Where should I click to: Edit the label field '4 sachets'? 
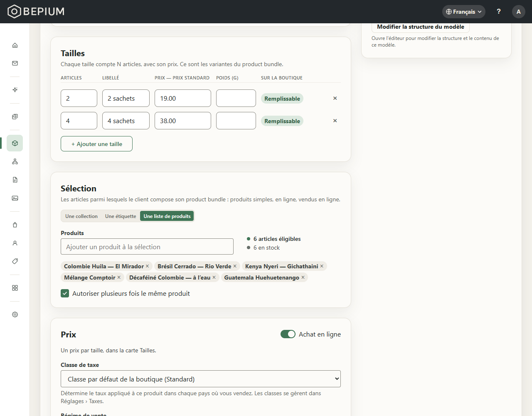click(126, 121)
